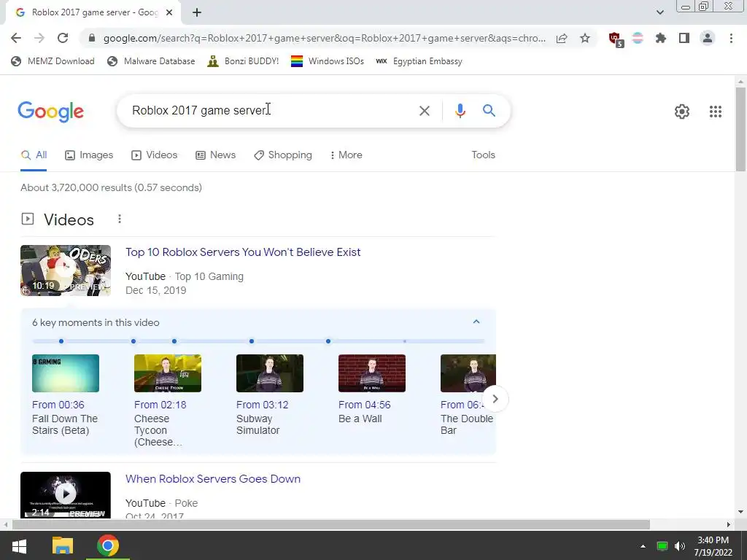Open the tab search chevron
Screen dimensions: 747x560
click(x=659, y=12)
